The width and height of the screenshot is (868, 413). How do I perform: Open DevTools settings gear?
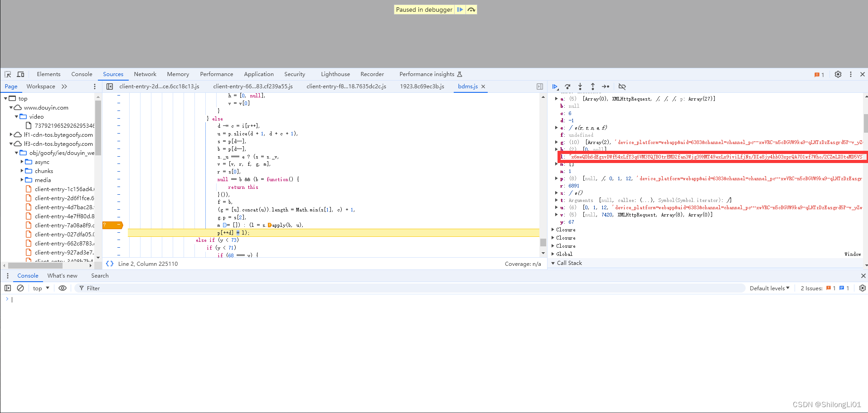838,74
